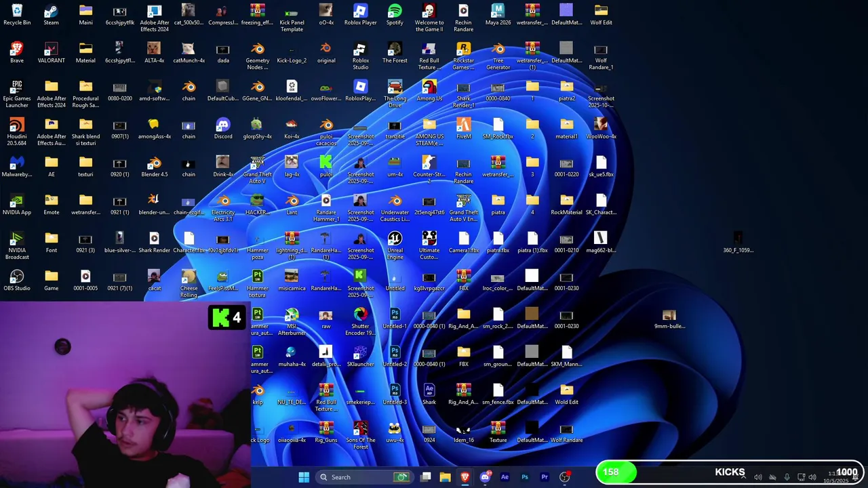
Task: Open the Rig_Guns archive
Action: [x=326, y=432]
